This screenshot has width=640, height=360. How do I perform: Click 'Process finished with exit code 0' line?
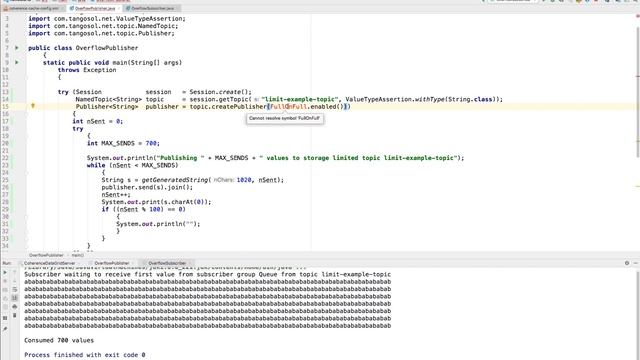[x=84, y=355]
